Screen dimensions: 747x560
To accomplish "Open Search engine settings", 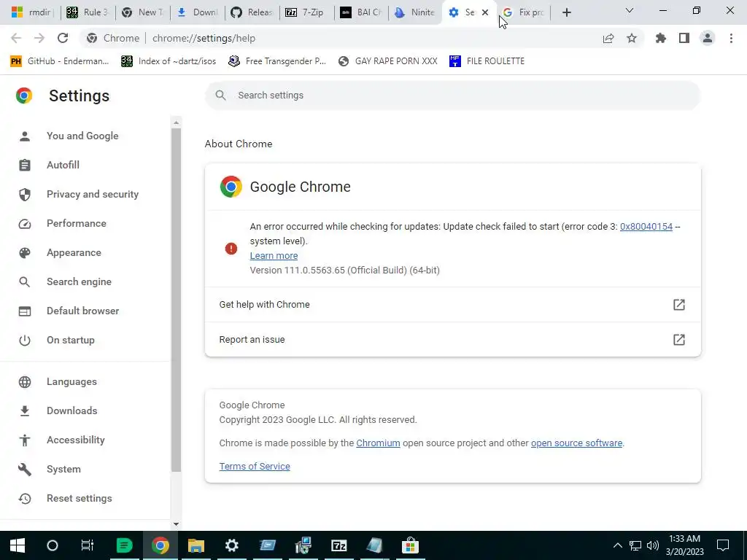I will tap(79, 281).
